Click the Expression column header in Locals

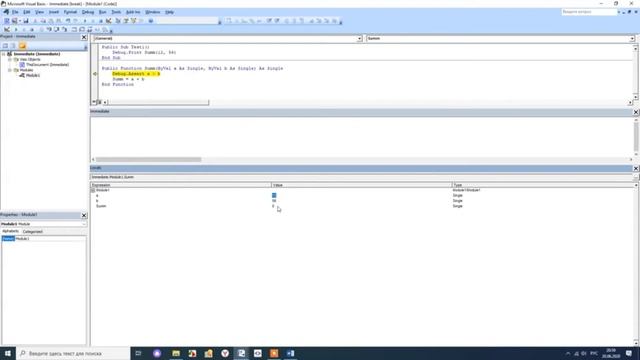(181, 185)
